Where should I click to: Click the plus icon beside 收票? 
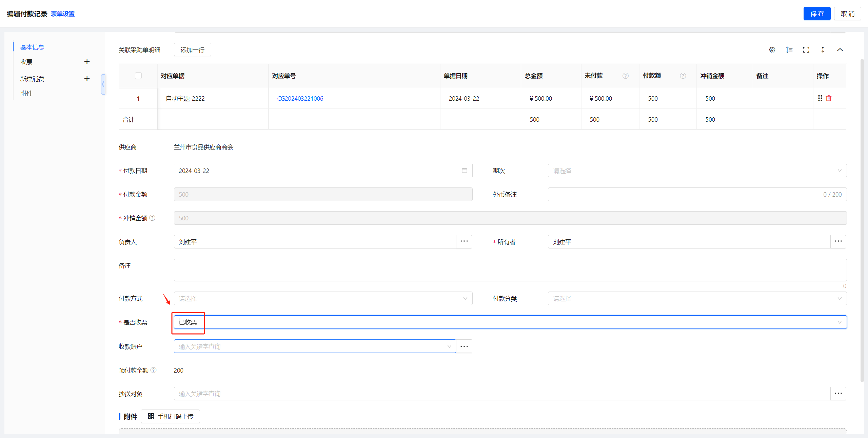click(87, 61)
